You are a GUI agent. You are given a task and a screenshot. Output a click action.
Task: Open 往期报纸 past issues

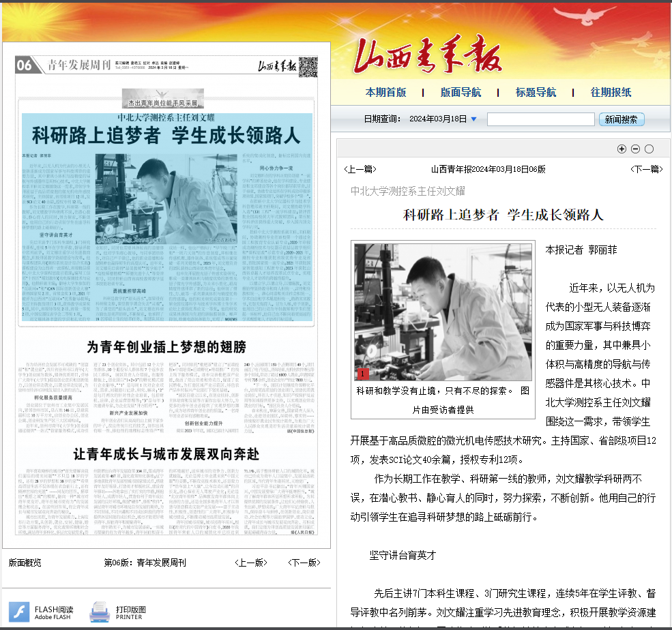[x=611, y=93]
